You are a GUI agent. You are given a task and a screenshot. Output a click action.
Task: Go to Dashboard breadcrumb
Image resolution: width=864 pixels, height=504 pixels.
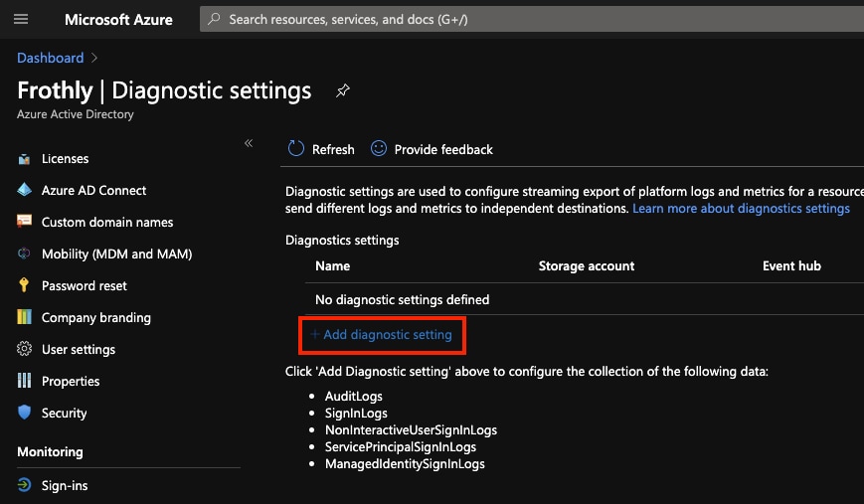pyautogui.click(x=50, y=58)
